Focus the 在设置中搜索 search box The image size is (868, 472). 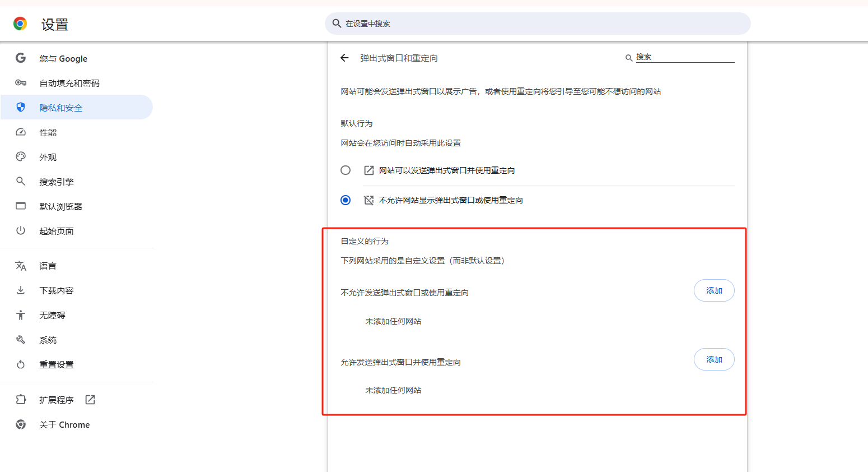click(538, 24)
